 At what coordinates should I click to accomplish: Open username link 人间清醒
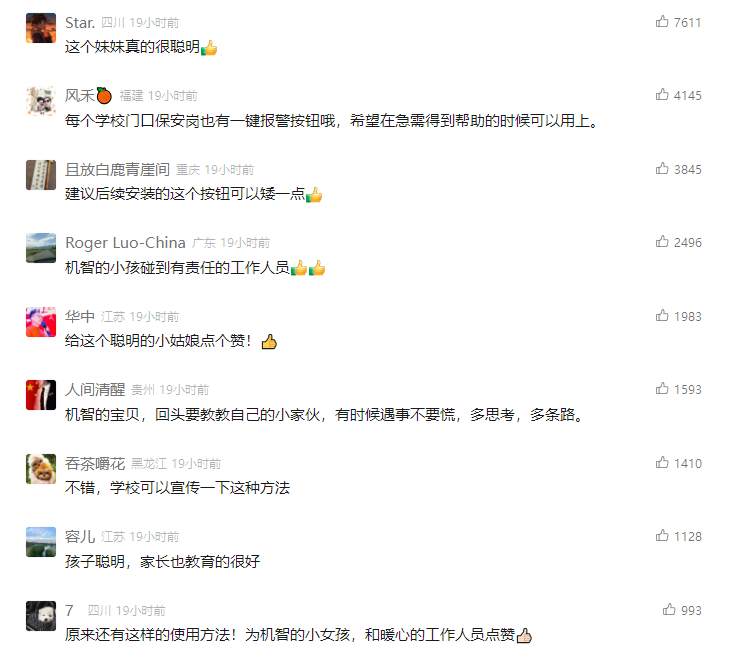tap(95, 390)
